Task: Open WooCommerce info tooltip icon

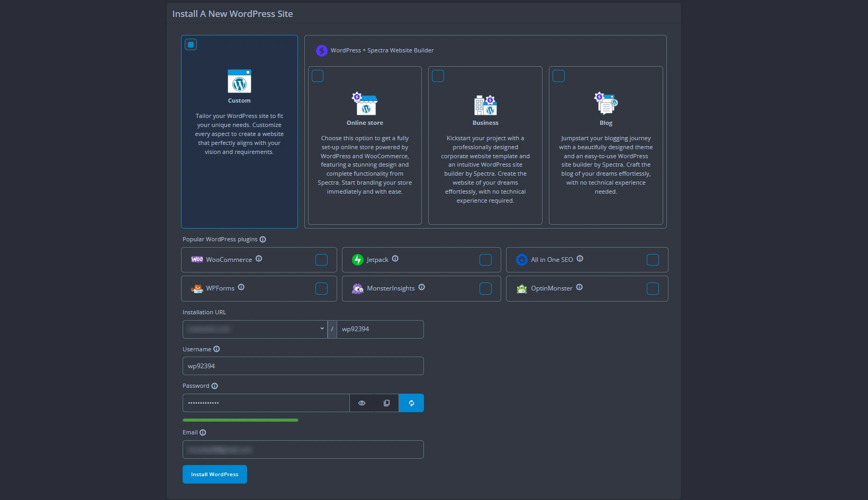Action: (x=259, y=259)
